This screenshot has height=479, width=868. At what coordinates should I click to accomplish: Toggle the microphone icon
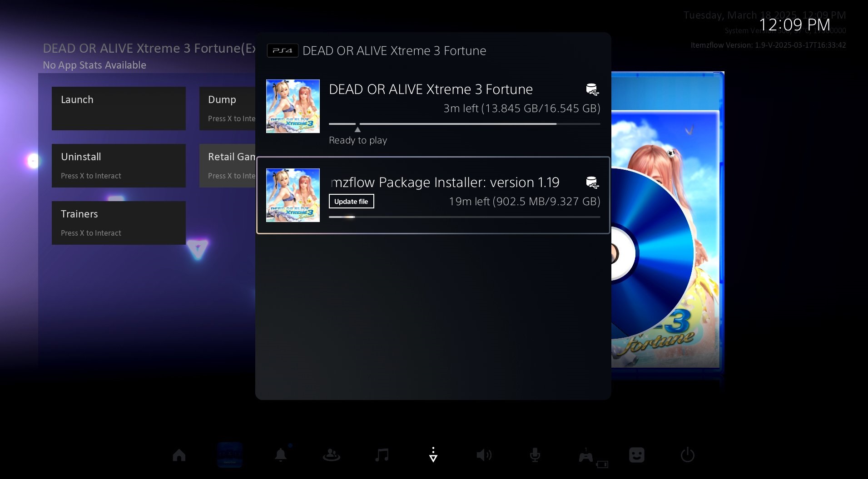point(535,455)
